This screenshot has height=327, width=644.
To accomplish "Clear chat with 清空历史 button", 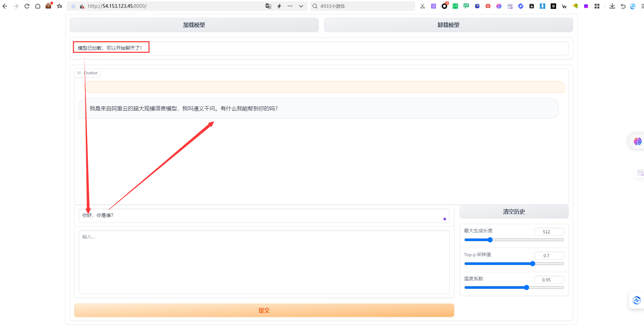I will point(514,212).
